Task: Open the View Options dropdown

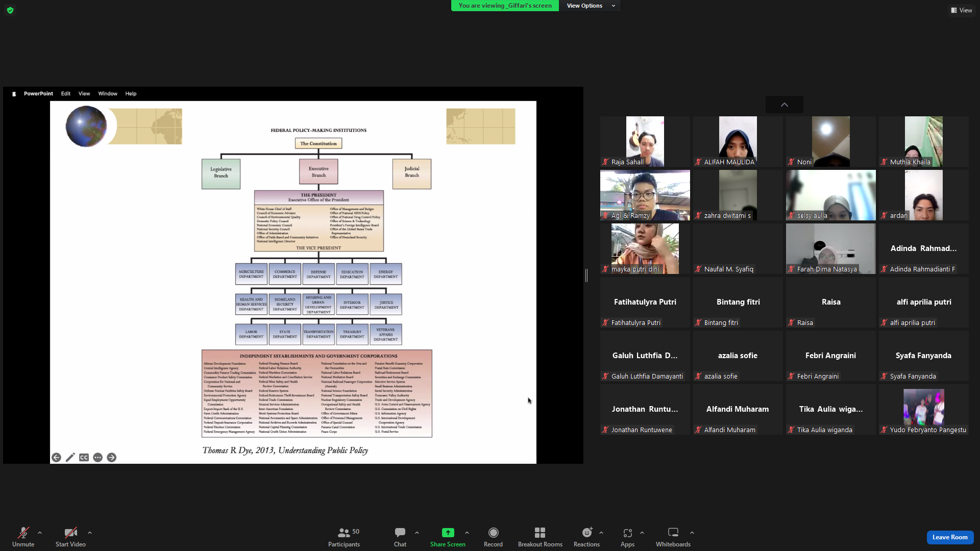Action: click(591, 6)
